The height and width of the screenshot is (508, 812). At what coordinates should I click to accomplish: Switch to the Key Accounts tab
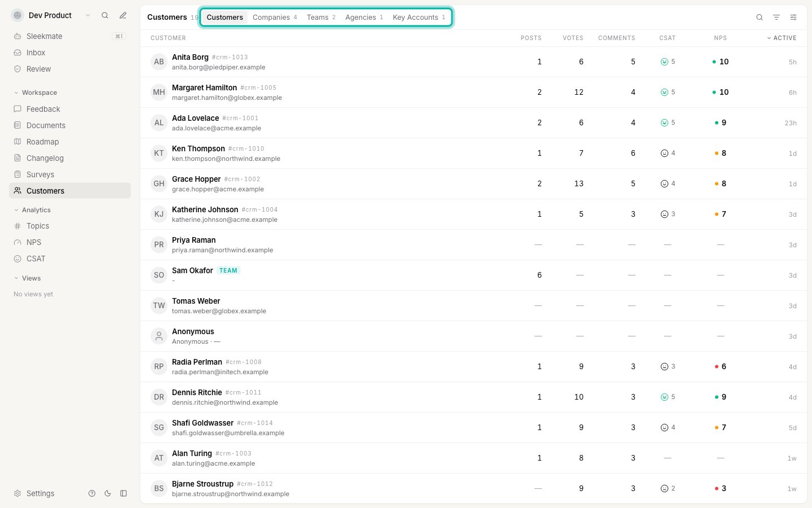tap(419, 17)
